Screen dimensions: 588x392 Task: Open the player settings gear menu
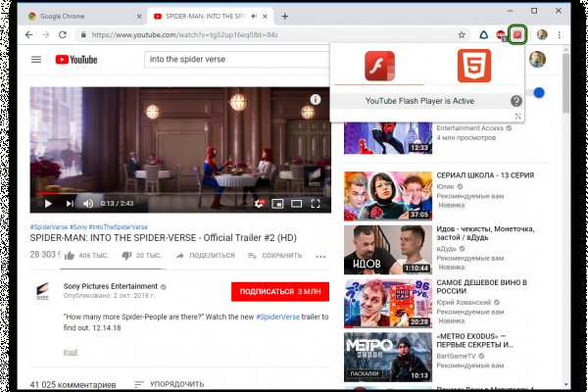[259, 203]
